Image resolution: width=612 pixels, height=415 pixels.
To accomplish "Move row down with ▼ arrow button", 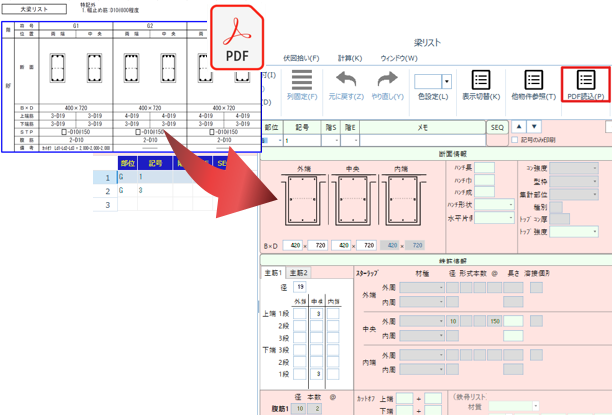I will click(x=534, y=126).
